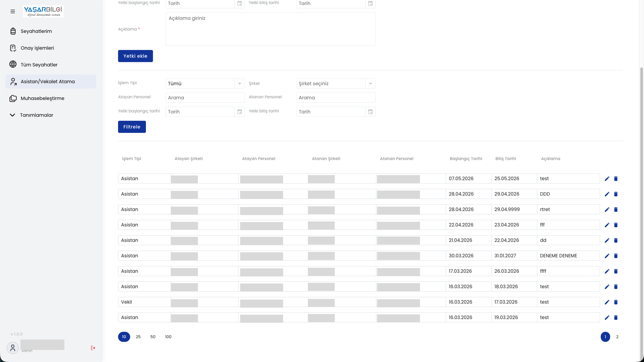The image size is (644, 362).
Task: Delete the row with description DDD
Action: [616, 194]
